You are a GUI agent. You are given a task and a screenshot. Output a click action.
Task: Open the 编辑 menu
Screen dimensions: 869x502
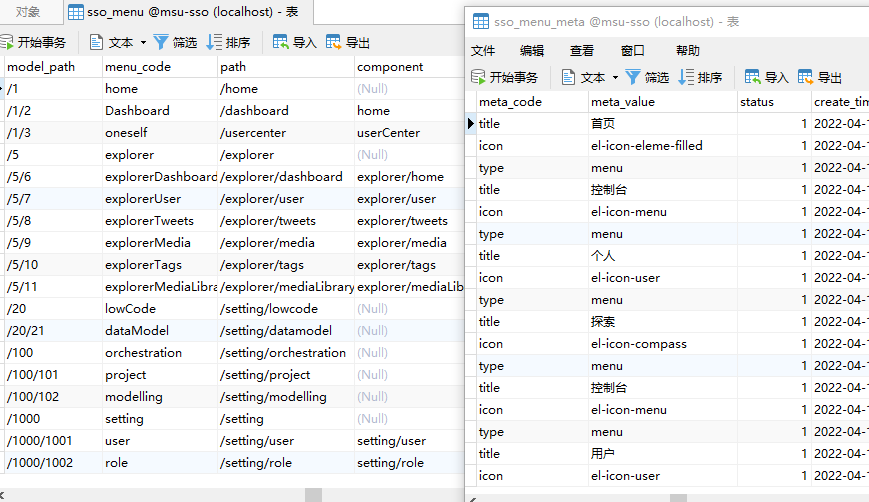tap(532, 51)
